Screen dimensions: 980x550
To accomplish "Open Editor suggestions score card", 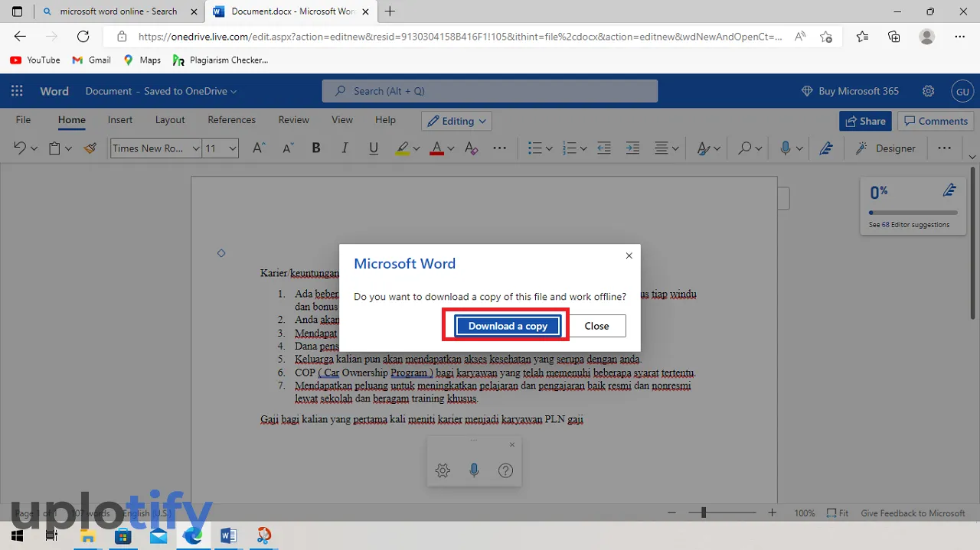I will point(913,206).
